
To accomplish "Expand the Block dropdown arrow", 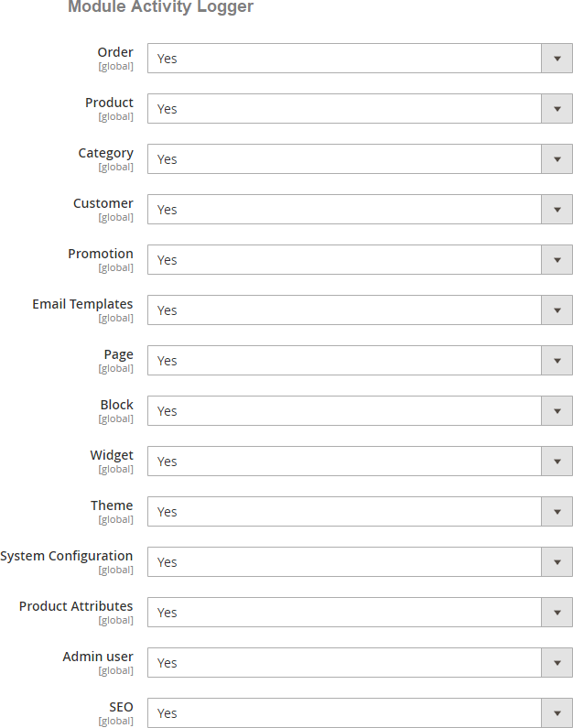I will (557, 411).
